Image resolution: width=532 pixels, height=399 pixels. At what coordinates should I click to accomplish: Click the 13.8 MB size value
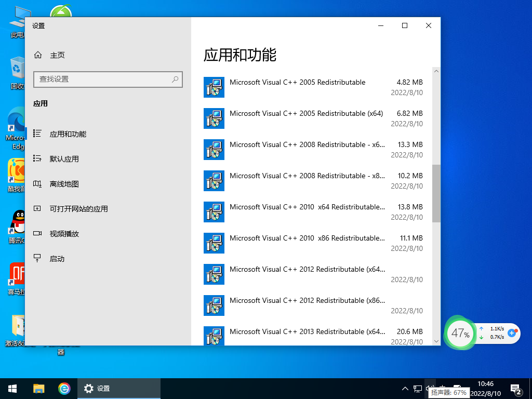[410, 207]
